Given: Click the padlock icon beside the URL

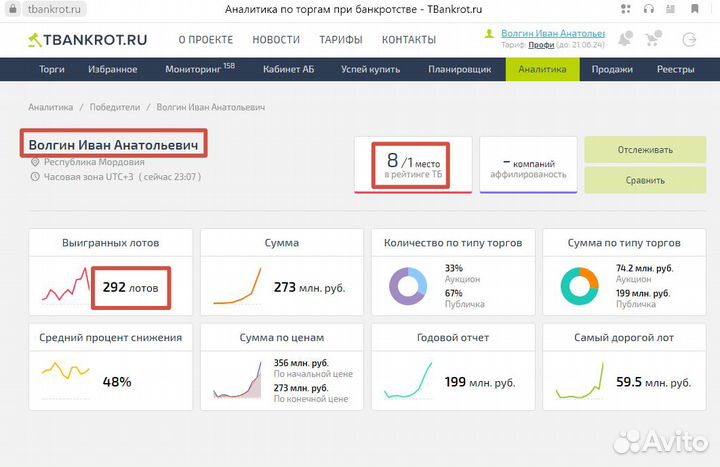Looking at the screenshot, I should point(14,9).
